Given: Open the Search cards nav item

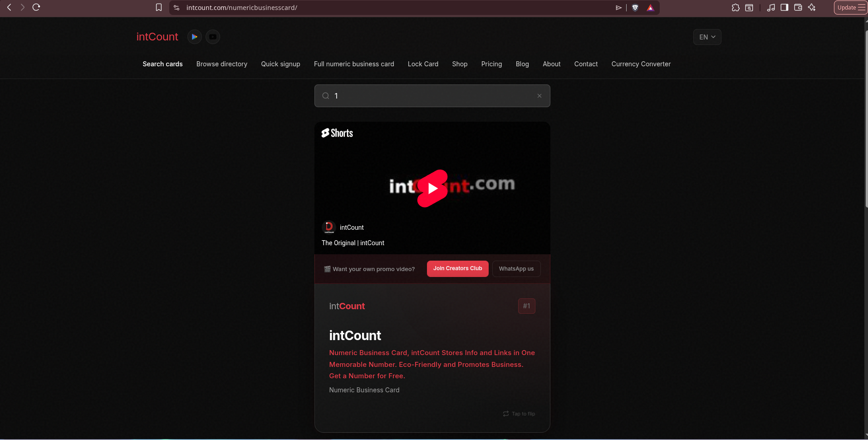Looking at the screenshot, I should pos(162,64).
